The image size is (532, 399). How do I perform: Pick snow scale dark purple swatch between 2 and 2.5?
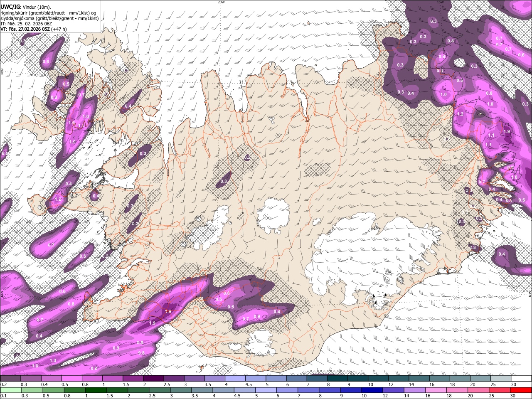coord(153,379)
